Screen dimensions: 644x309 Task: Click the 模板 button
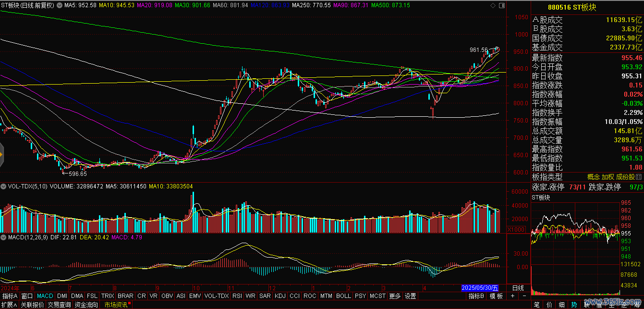pyautogui.click(x=496, y=296)
